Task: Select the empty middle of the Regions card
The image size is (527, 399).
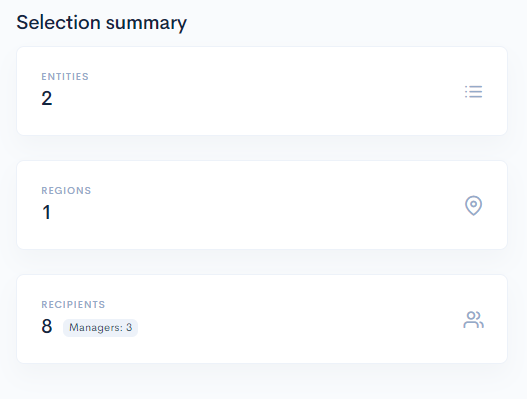Action: [262, 205]
